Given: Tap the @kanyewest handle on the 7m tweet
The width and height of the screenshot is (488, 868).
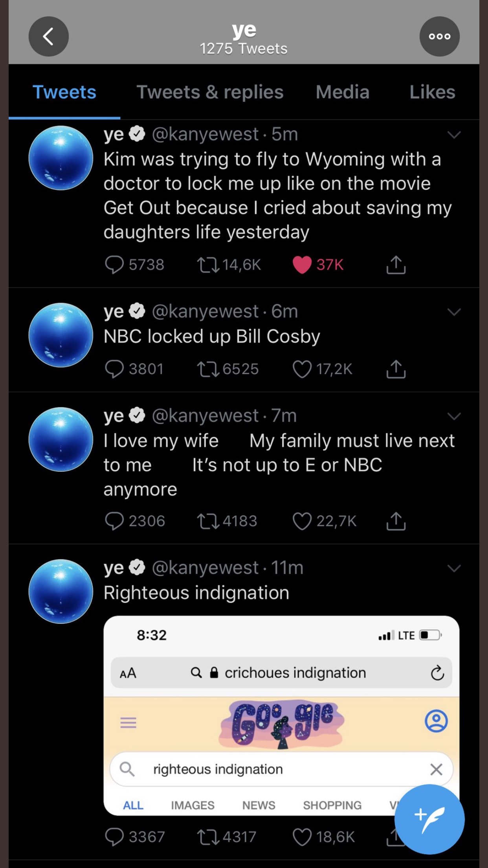Looking at the screenshot, I should point(205,416).
